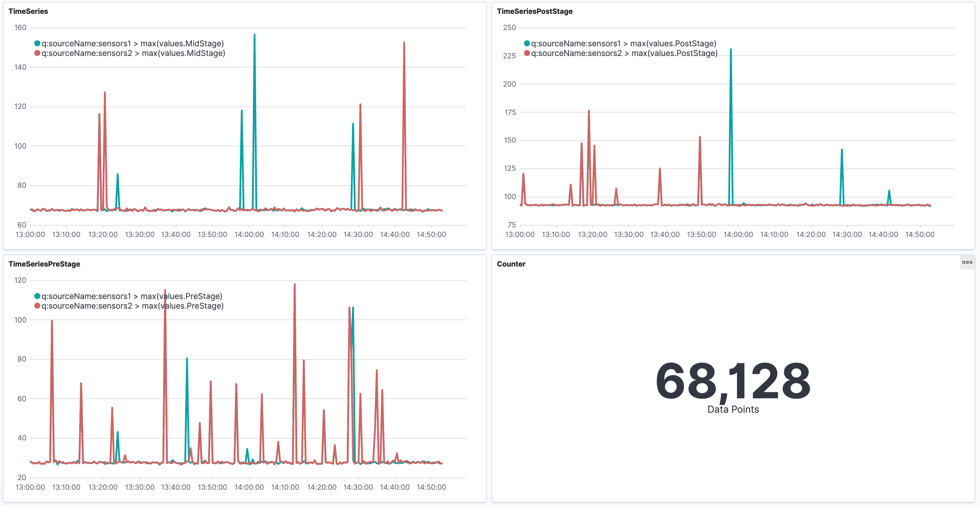Viewport: 980px width, 506px height.
Task: Select sensors2 max(values.MidStage) legend label
Action: tap(133, 53)
